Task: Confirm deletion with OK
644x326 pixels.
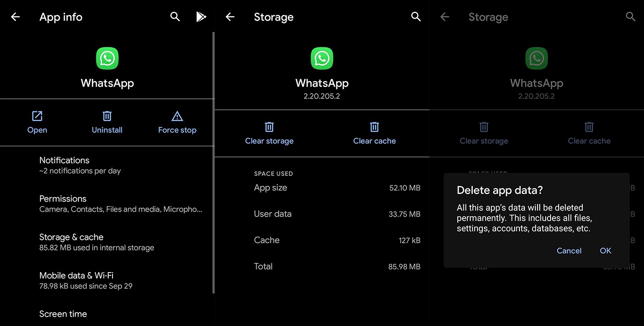Action: (x=606, y=251)
